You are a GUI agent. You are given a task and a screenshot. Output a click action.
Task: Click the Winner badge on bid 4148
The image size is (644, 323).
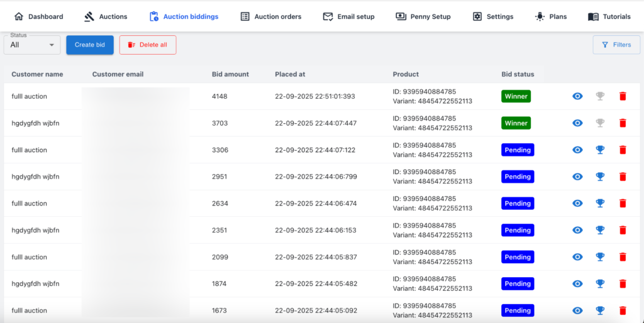pyautogui.click(x=516, y=96)
